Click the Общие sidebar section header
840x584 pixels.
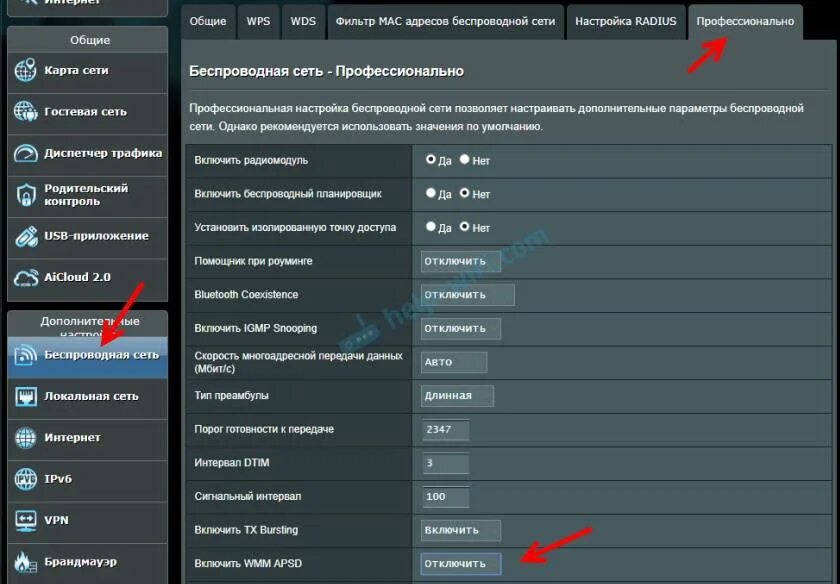(88, 40)
